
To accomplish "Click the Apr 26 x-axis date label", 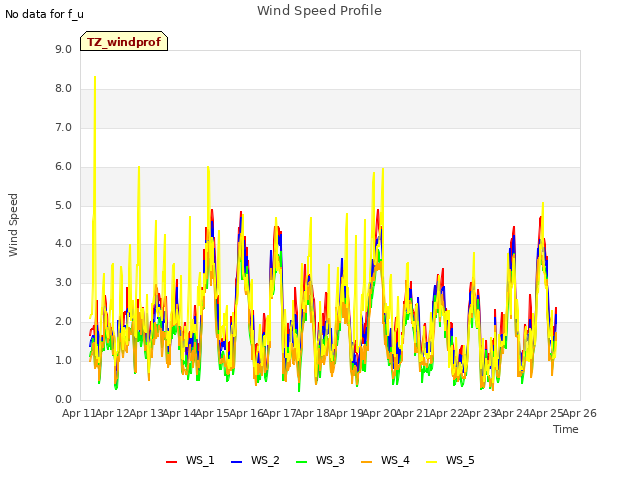I will point(580,413).
